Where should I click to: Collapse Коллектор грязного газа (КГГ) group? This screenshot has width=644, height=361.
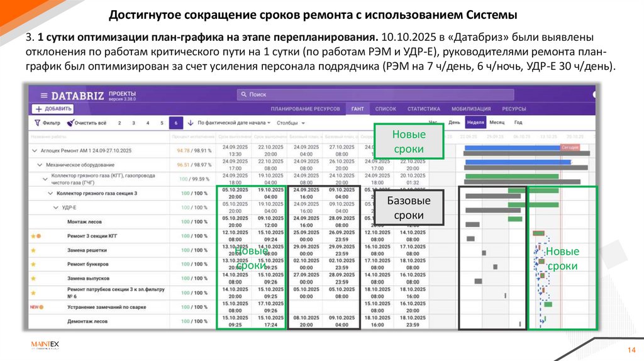(x=45, y=179)
